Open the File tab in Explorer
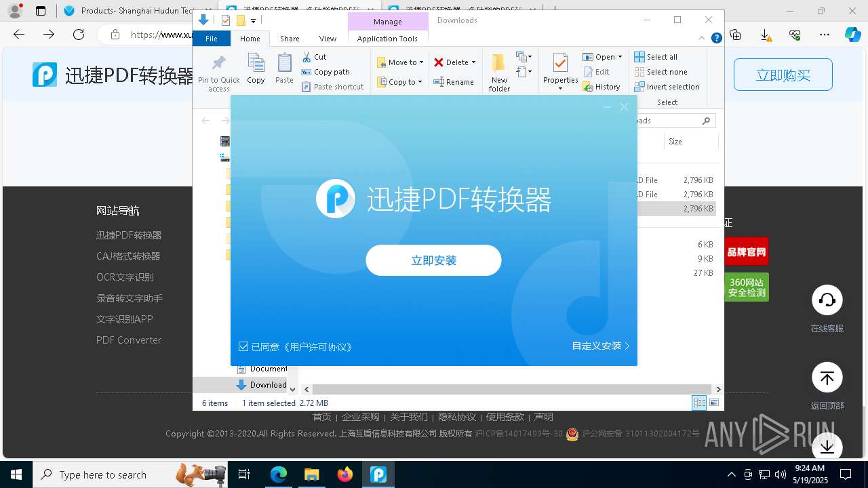 212,39
